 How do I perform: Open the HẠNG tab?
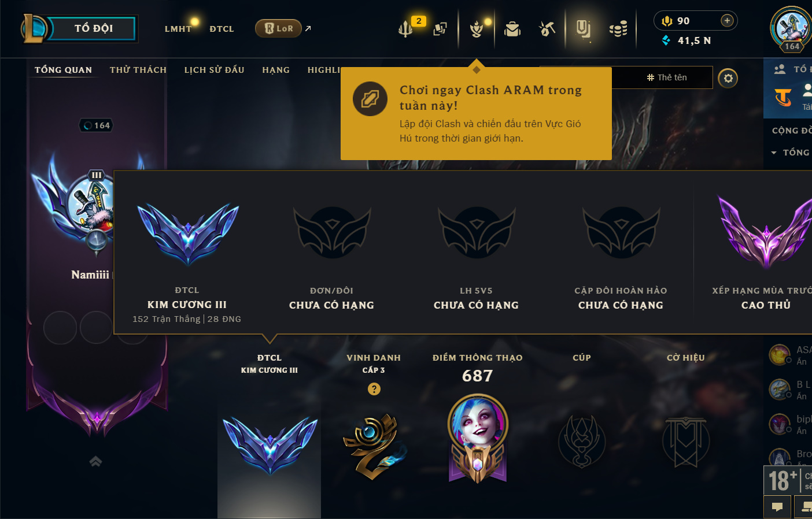276,70
